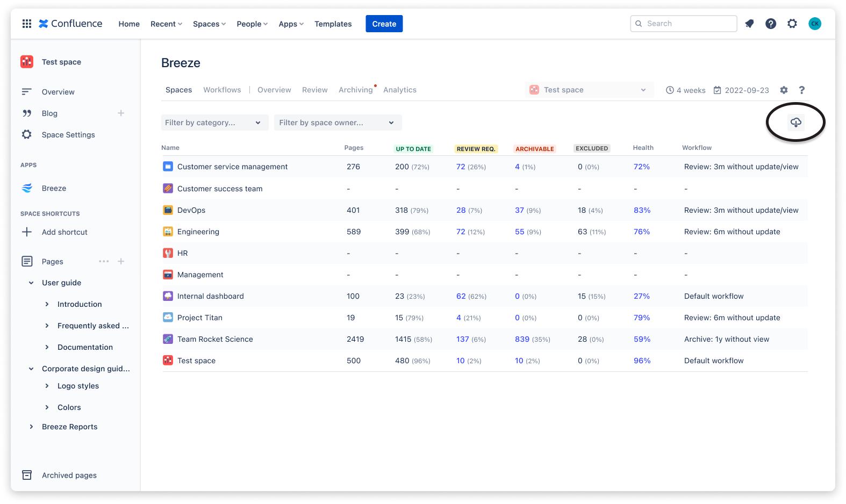Image resolution: width=846 pixels, height=504 pixels.
Task: Expand the Frequently asked tree item
Action: point(47,326)
